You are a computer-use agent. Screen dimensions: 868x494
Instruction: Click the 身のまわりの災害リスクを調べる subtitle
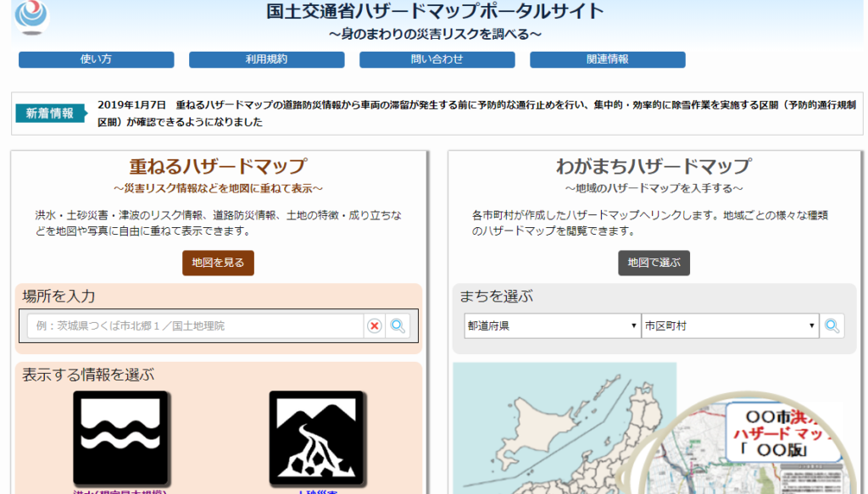435,34
